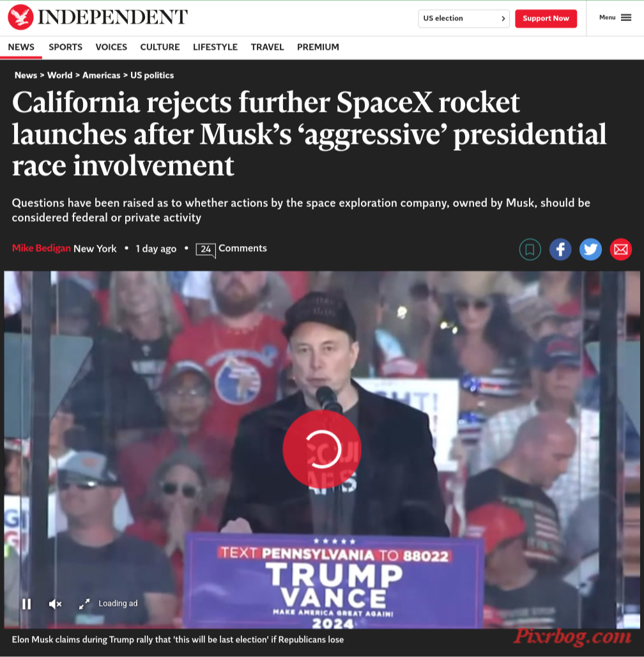Share article via the Twitter bird icon
Image resolution: width=644 pixels, height=657 pixels.
click(x=590, y=250)
